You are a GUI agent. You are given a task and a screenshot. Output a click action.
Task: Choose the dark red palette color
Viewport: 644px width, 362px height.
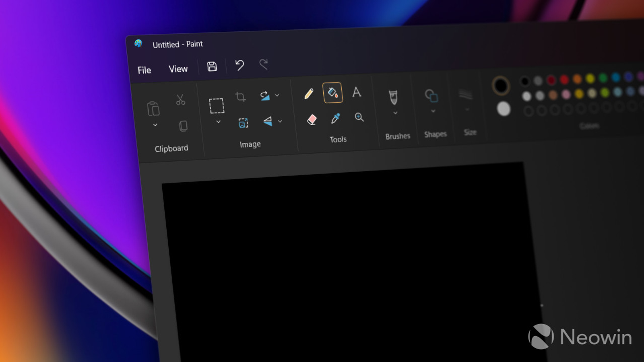pos(551,80)
